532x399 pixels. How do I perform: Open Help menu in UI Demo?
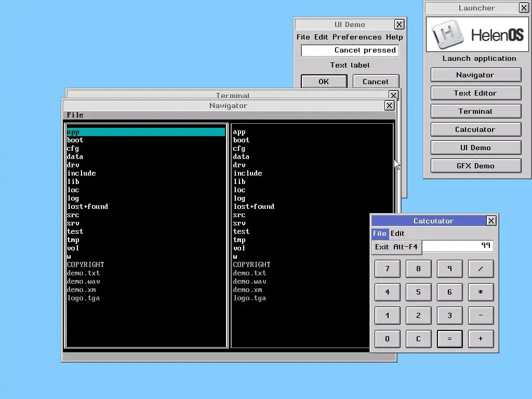click(394, 37)
